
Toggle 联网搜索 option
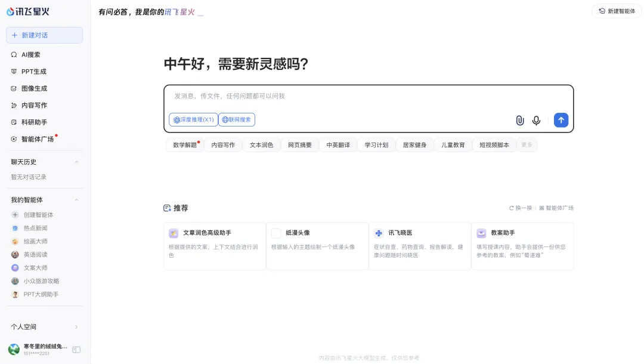237,119
